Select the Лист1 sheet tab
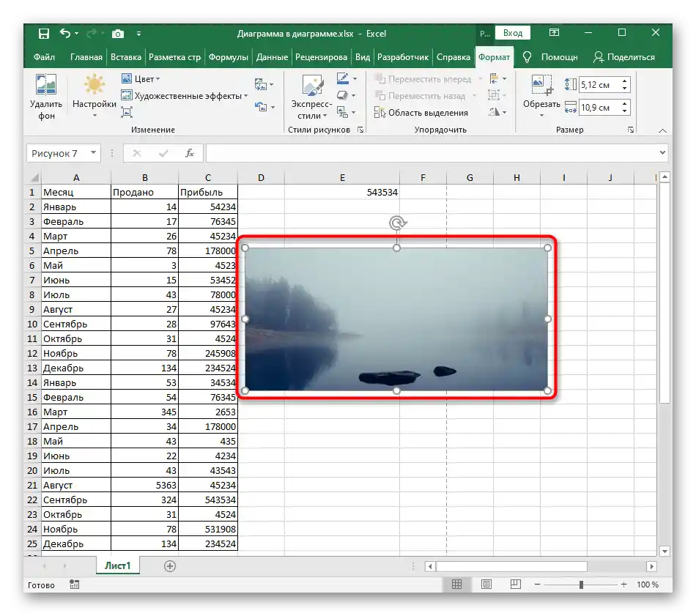The image size is (696, 616). tap(118, 565)
